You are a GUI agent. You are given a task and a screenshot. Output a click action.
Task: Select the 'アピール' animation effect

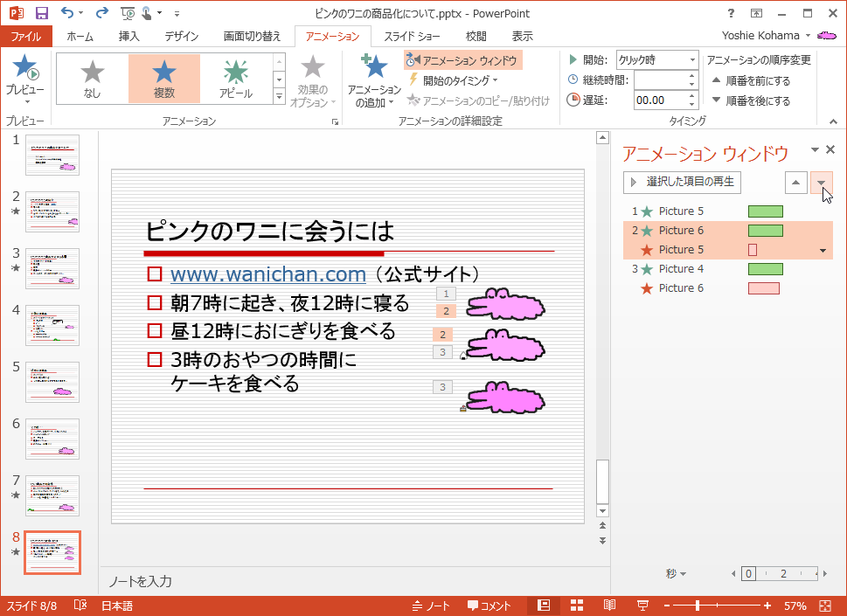click(236, 79)
